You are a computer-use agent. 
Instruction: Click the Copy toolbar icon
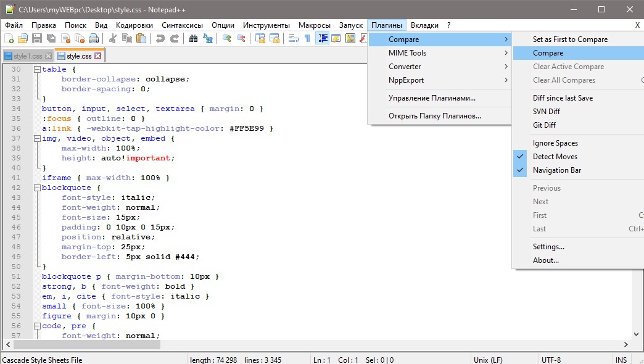click(x=127, y=39)
